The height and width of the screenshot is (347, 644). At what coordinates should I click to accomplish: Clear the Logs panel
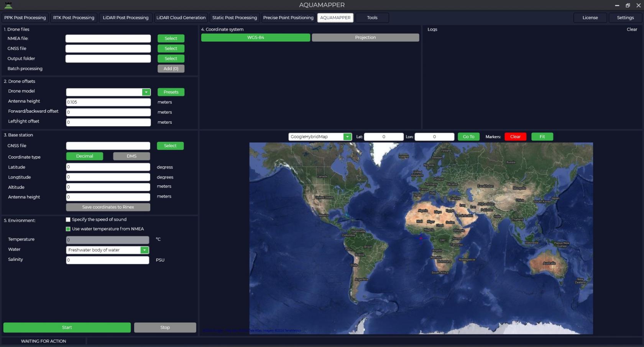pyautogui.click(x=632, y=29)
